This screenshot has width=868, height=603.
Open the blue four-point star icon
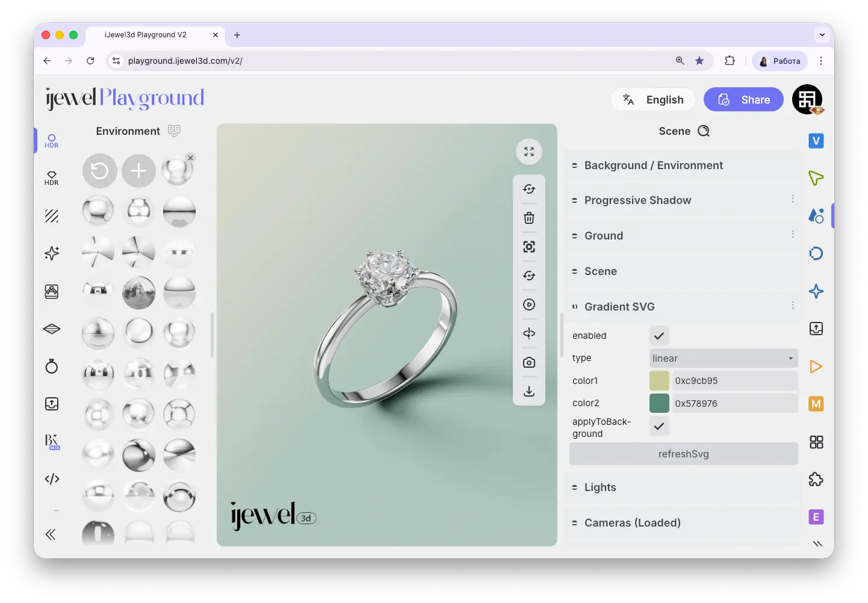click(816, 291)
